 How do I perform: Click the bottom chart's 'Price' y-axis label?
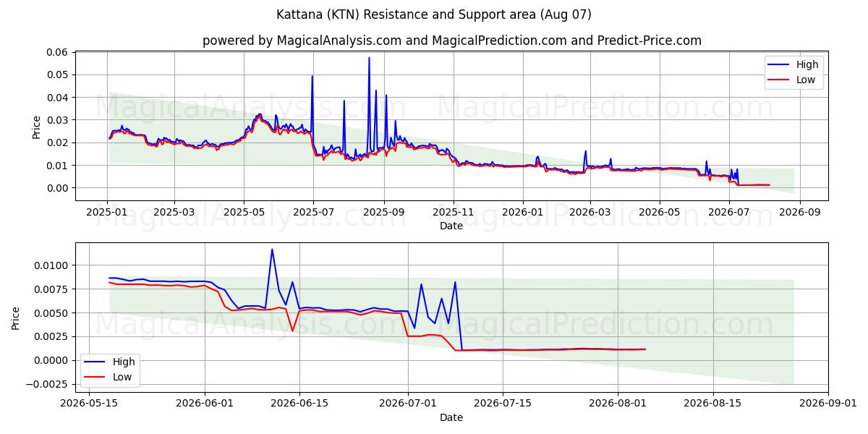(x=17, y=318)
